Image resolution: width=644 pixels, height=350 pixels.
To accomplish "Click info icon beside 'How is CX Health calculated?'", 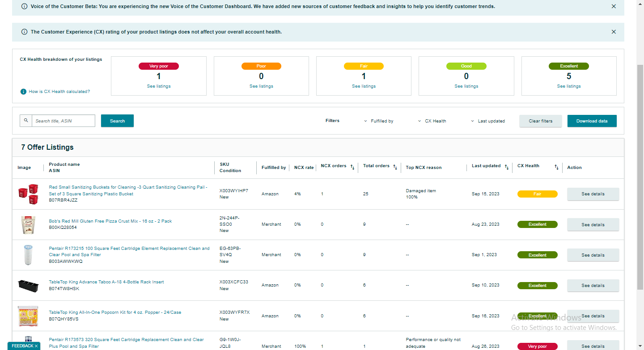I will pos(23,92).
